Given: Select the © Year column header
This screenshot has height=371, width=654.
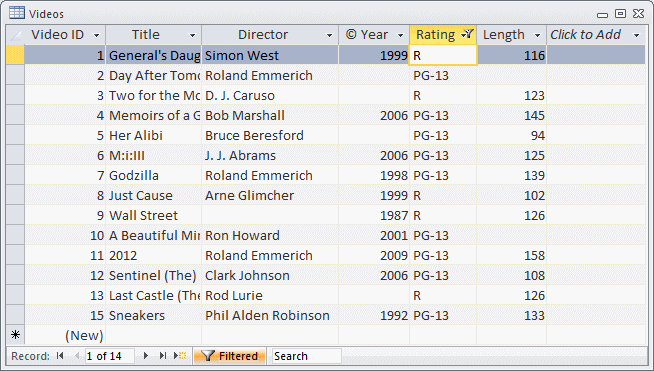Looking at the screenshot, I should click(x=374, y=35).
